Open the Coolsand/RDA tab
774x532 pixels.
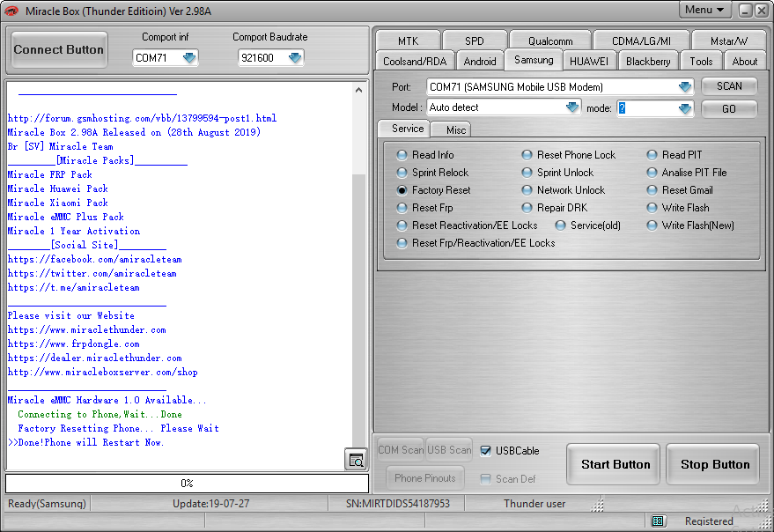click(415, 62)
